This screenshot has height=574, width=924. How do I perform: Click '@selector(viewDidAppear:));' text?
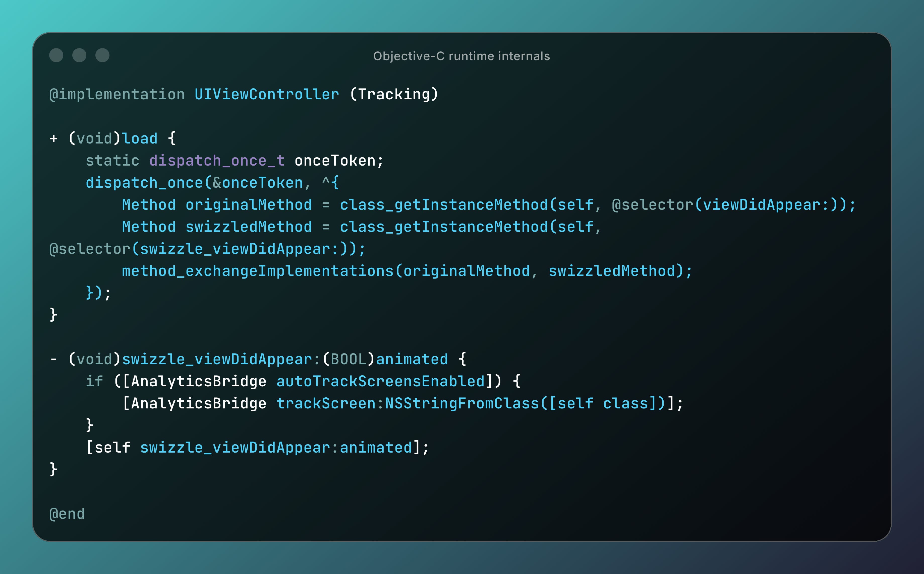pyautogui.click(x=734, y=205)
